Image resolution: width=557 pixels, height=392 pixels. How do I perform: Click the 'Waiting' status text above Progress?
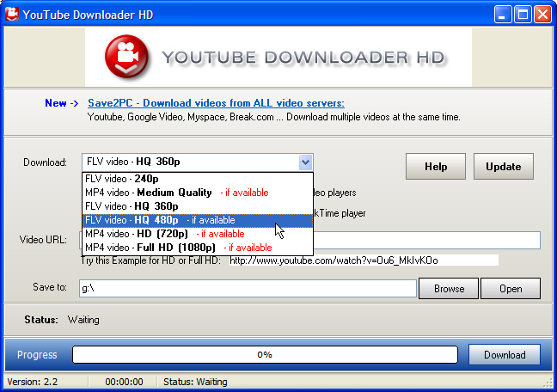(x=83, y=320)
